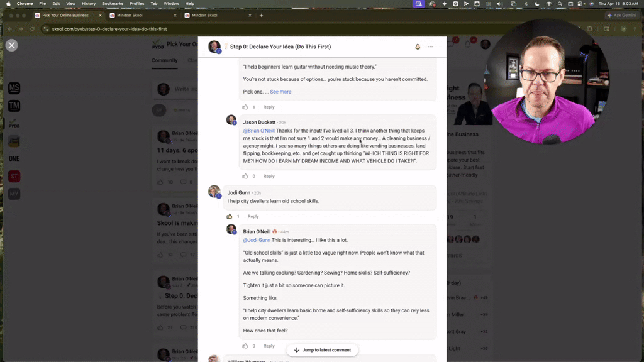
Task: Click post author avatar in modal header
Action: pos(214,47)
